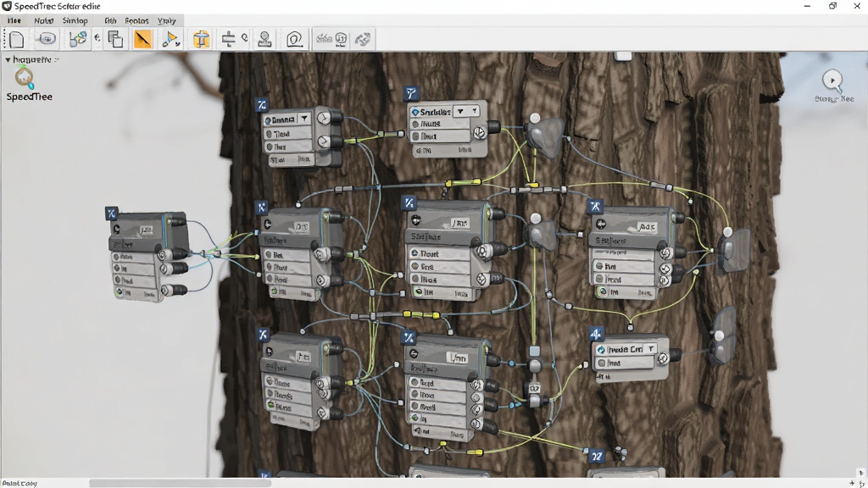Image resolution: width=868 pixels, height=488 pixels.
Task: Click the small loop icon beside align bars
Action: click(245, 38)
